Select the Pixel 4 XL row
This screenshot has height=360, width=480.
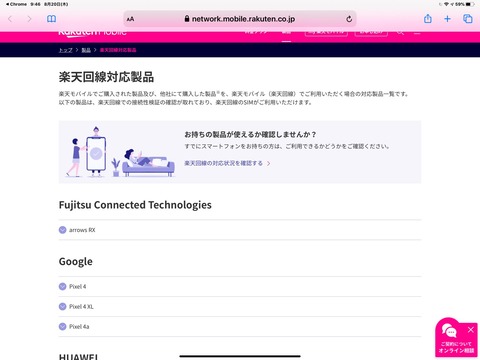240,307
